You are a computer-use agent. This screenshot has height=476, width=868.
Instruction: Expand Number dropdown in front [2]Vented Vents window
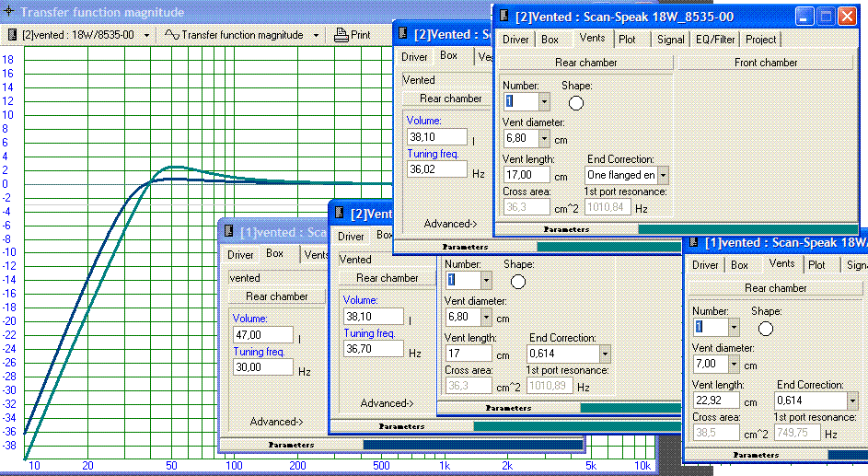544,101
